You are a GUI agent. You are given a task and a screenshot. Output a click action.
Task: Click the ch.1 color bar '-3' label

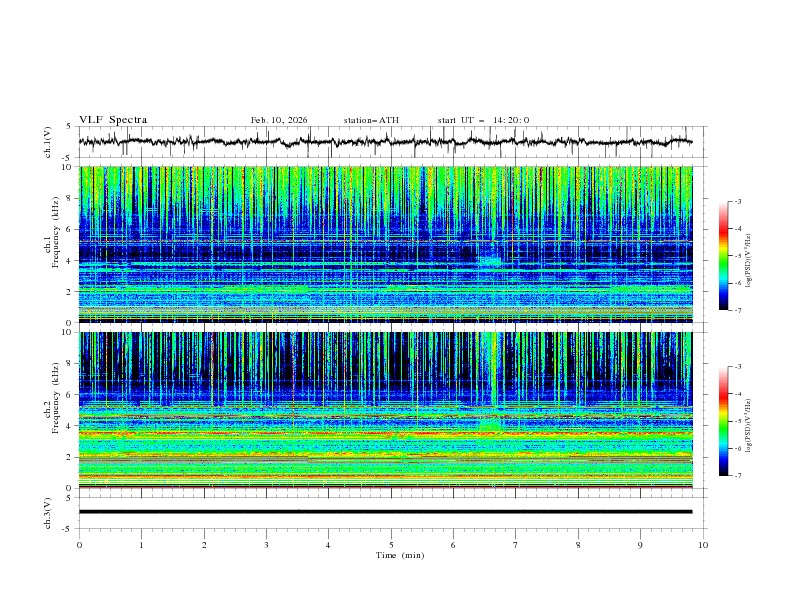[x=737, y=201]
